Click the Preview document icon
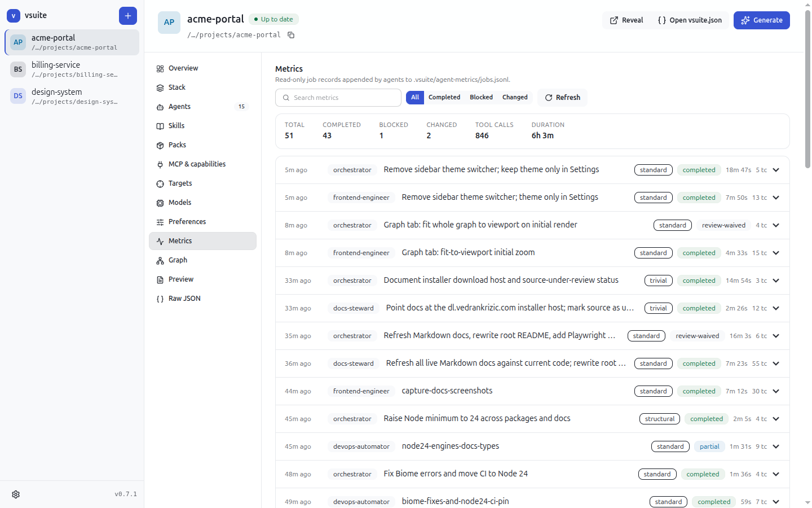Image resolution: width=812 pixels, height=508 pixels. (x=160, y=279)
